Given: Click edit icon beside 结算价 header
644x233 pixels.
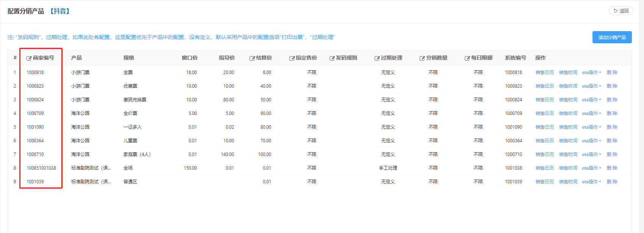Looking at the screenshot, I should point(252,58).
